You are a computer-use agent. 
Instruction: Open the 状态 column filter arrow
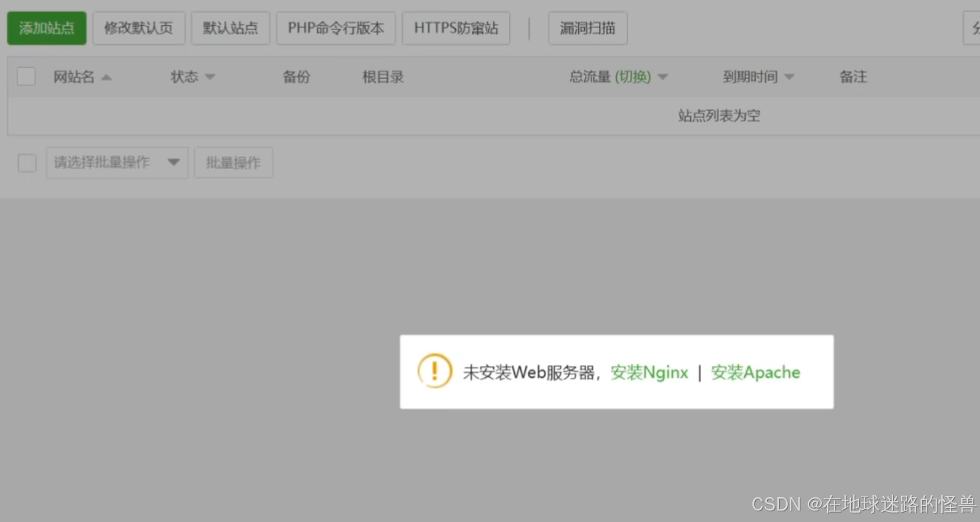tap(210, 77)
